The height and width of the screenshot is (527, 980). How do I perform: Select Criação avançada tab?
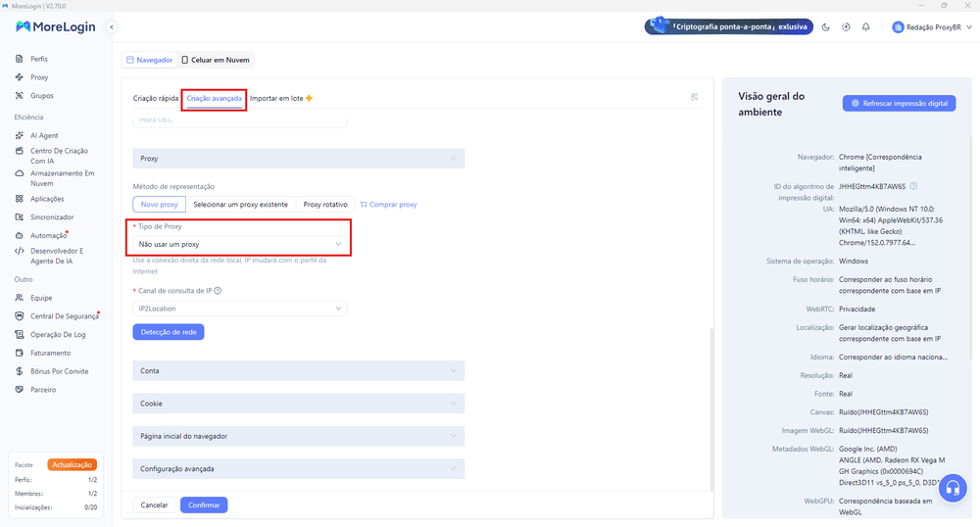click(214, 98)
